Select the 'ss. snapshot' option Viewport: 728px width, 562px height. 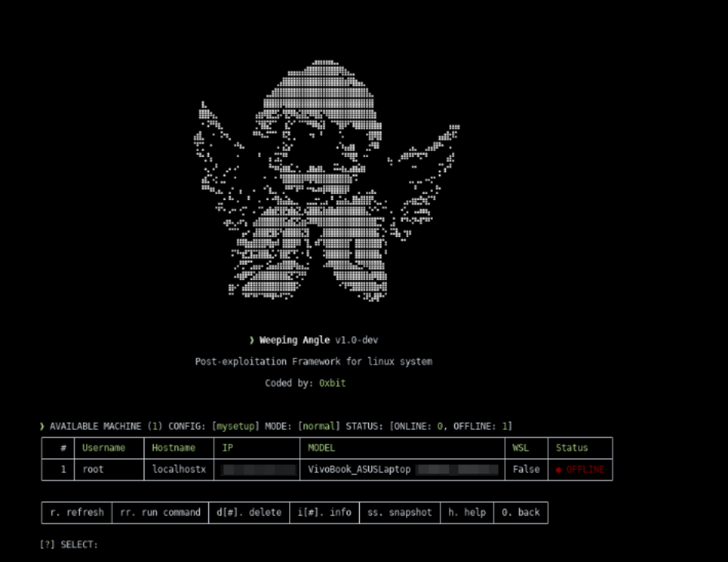(399, 512)
